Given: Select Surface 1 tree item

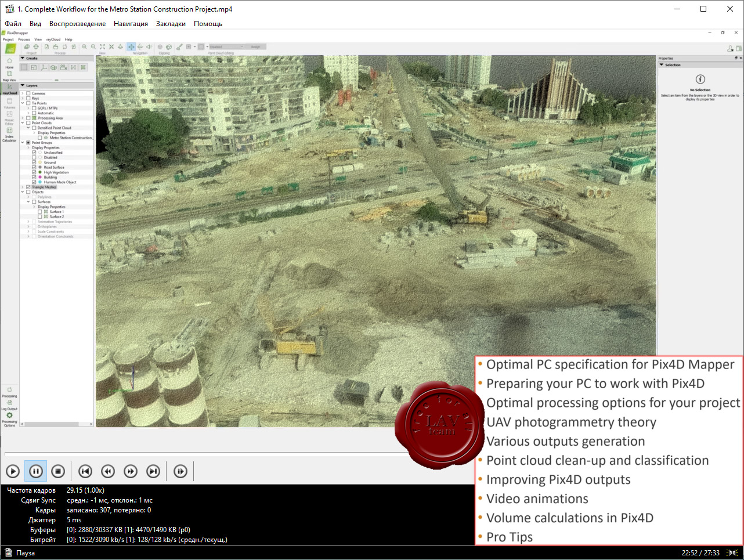Looking at the screenshot, I should click(x=56, y=212).
